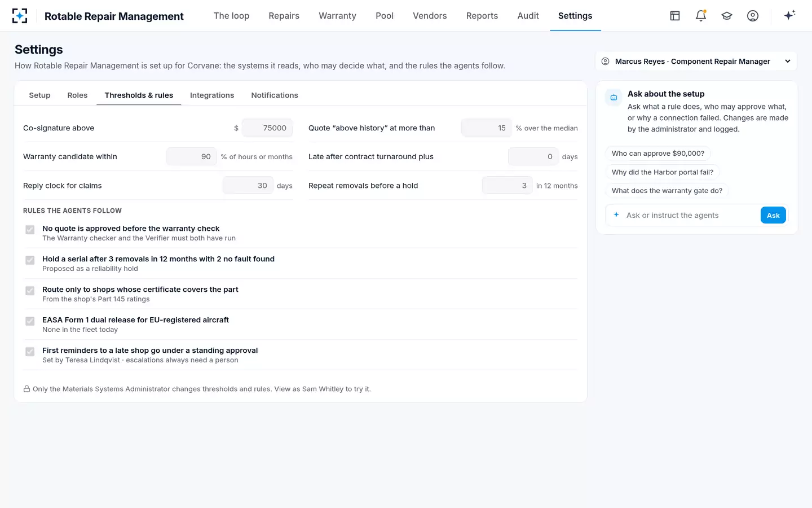812x508 pixels.
Task: Click the person icon beside Marcus Reyes
Action: coord(605,62)
